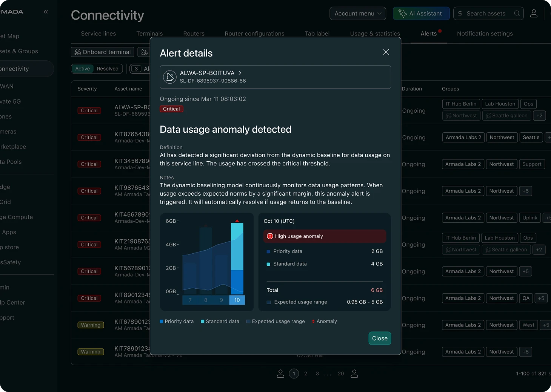Click Seattle tag in KIT87654 row
The height and width of the screenshot is (392, 551).
coord(531,138)
